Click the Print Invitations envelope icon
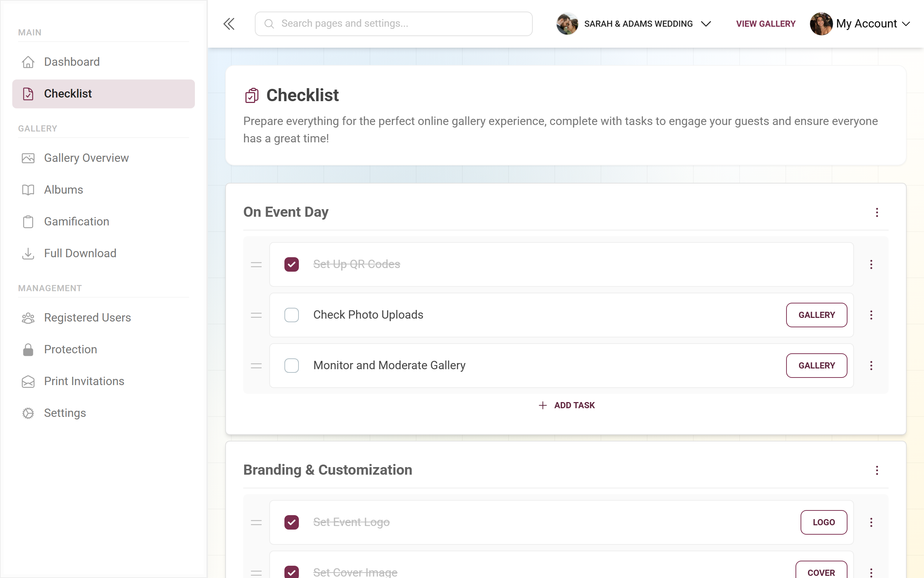This screenshot has height=578, width=924. point(28,381)
